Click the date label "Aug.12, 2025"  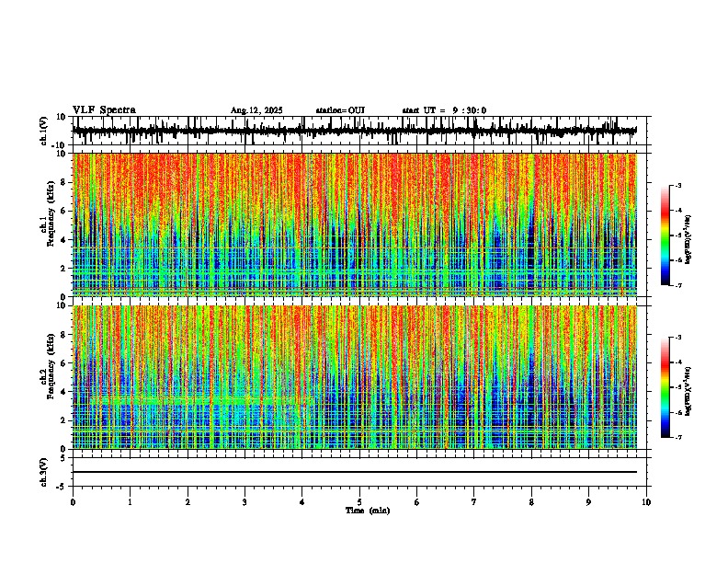coord(256,110)
